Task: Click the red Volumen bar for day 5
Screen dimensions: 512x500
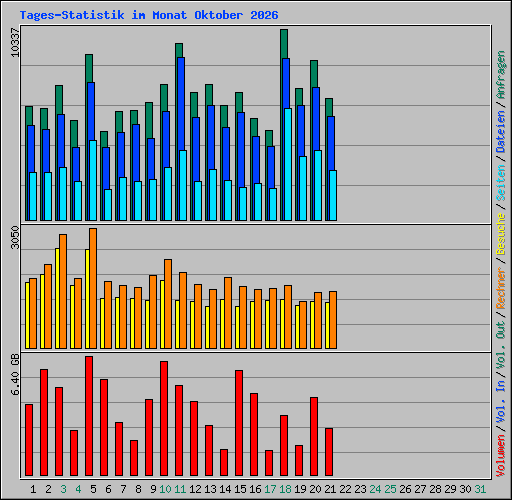Action: coord(89,416)
